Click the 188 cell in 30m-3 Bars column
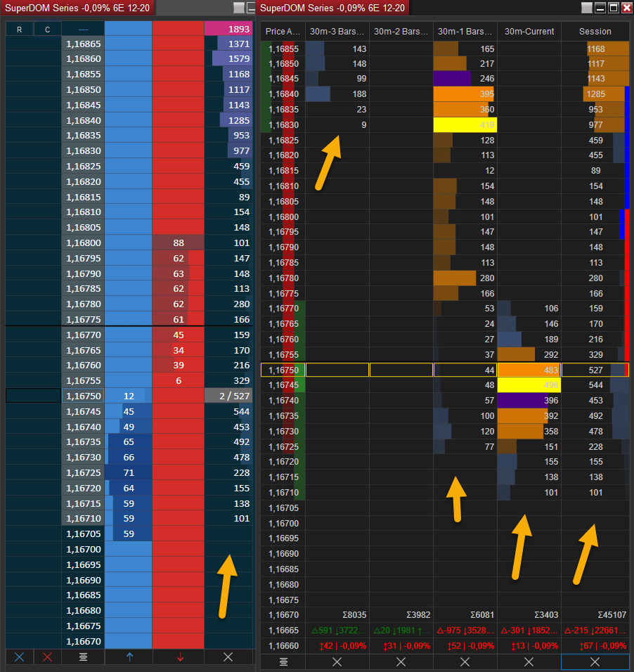 click(337, 94)
